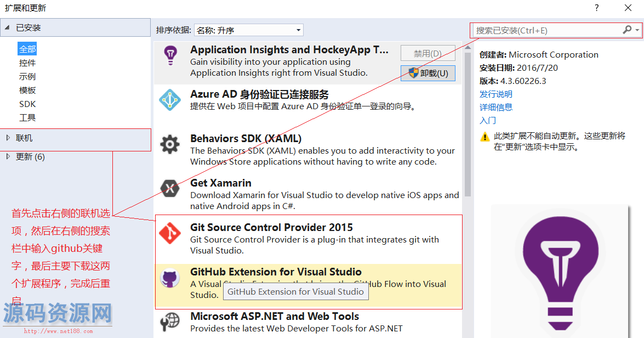Expand the 联机 section
Viewport: 644px width, 338px height.
click(8, 138)
